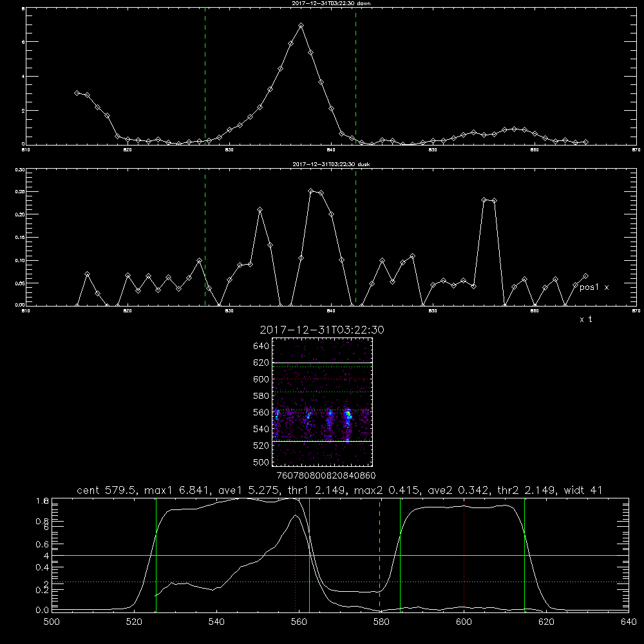Click the '2017-12-31T03:22:30 dusk' plot title
This screenshot has height=644, width=644.
coord(331,164)
